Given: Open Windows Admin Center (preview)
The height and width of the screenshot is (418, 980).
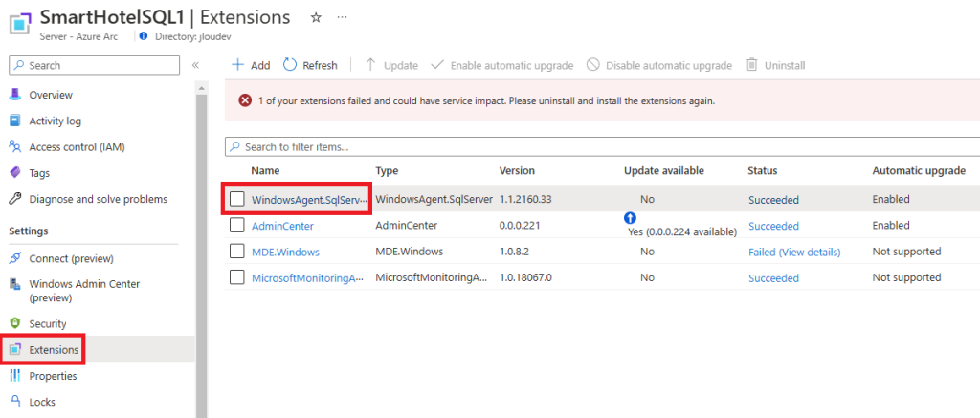Looking at the screenshot, I should [x=84, y=291].
